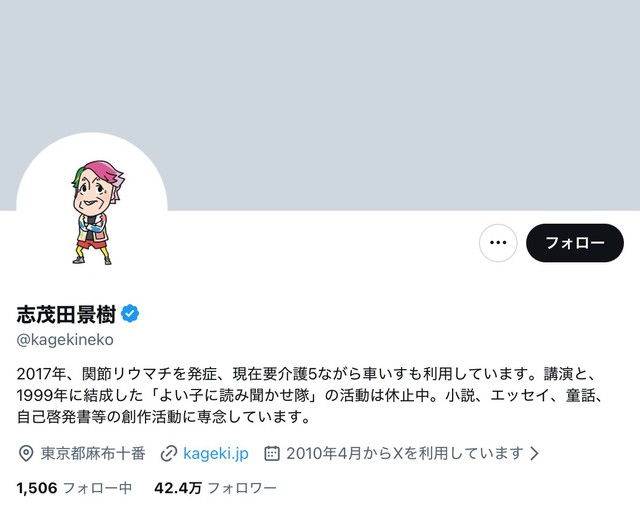Click the 42.4万 followers count number
This screenshot has height=508, width=640.
point(178,488)
